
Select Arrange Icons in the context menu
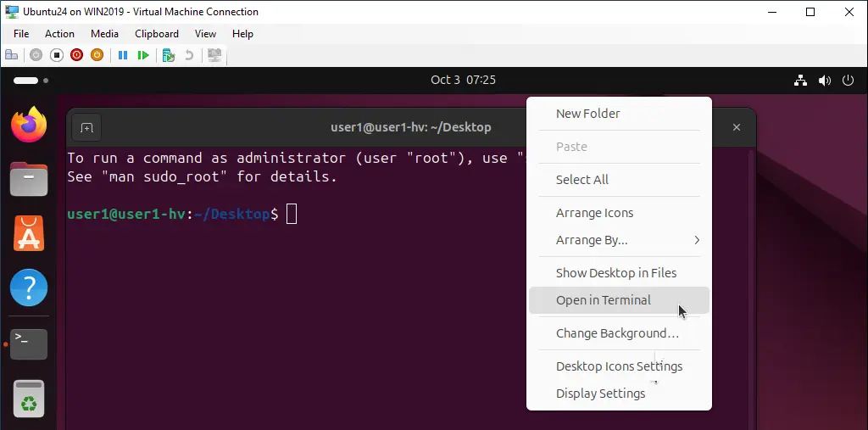(x=619, y=213)
